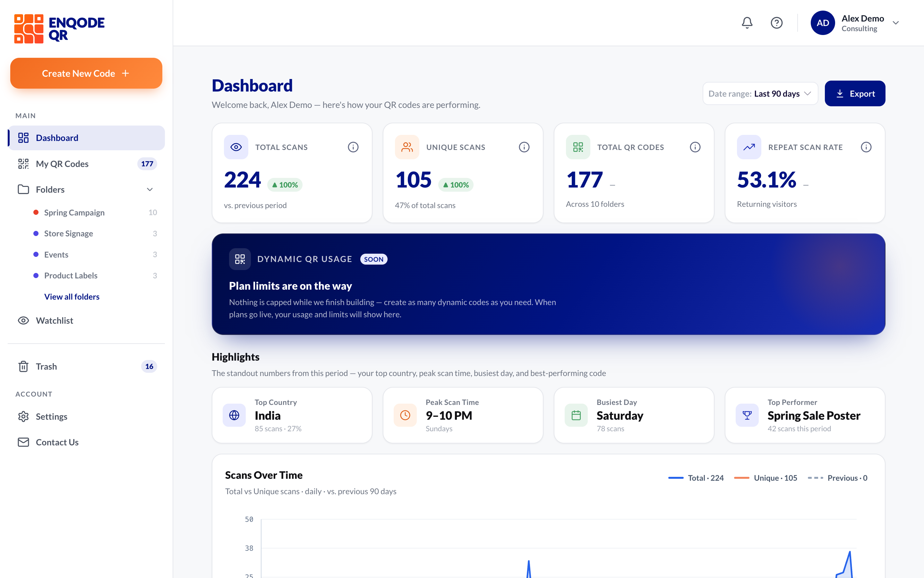Show info for Total QR Codes card
The height and width of the screenshot is (578, 924).
[x=695, y=147]
